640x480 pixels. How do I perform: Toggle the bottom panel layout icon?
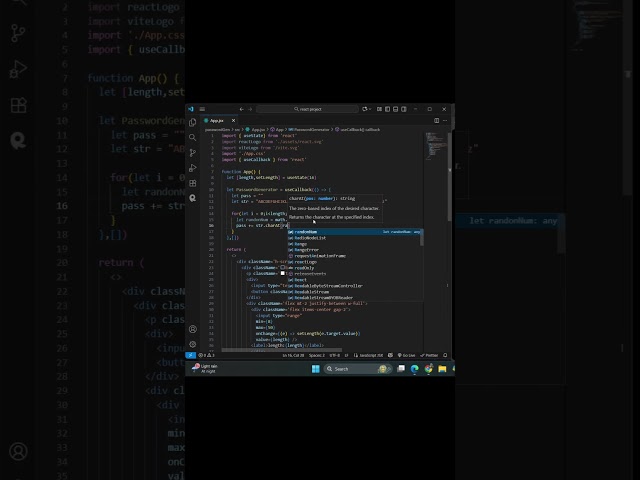[x=396, y=109]
